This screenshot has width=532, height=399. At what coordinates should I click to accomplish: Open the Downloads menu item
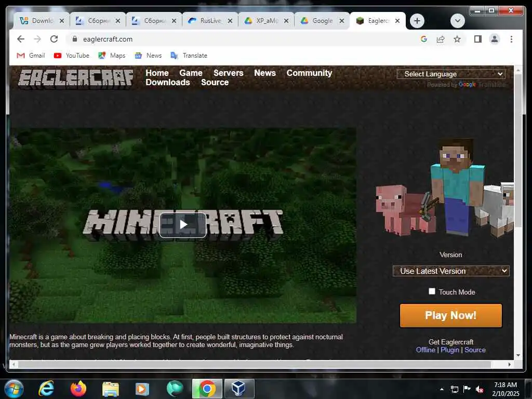point(168,83)
